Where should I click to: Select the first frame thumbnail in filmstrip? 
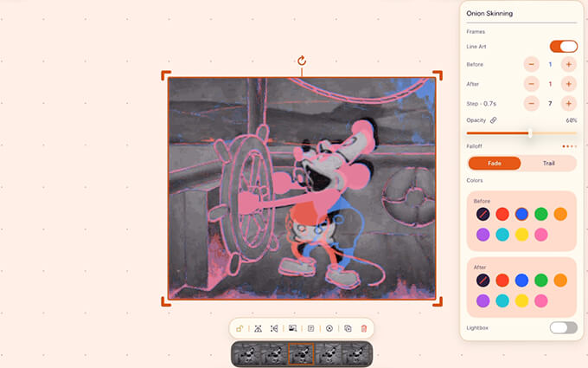click(247, 354)
